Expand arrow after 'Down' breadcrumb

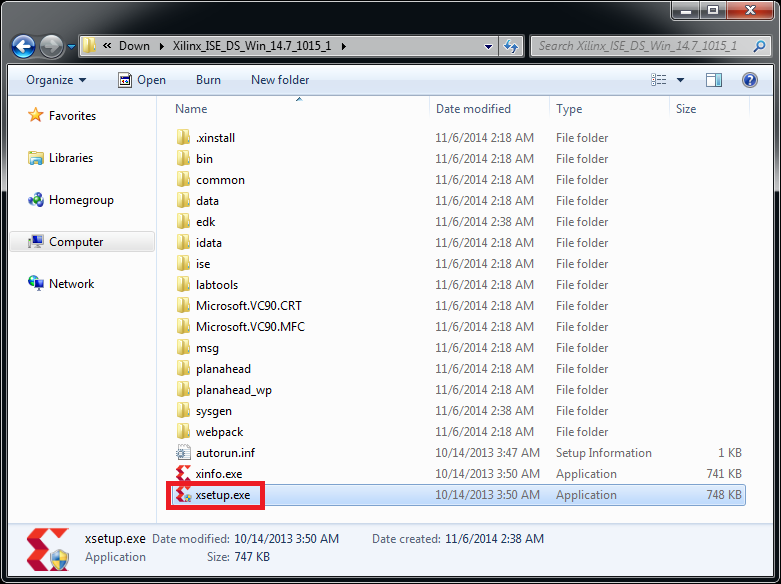coord(161,46)
